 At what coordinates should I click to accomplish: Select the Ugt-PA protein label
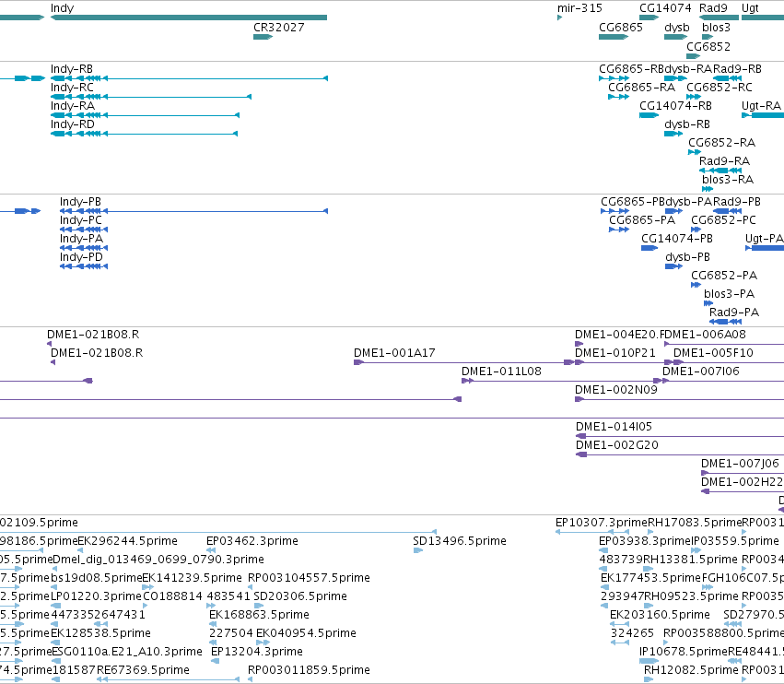(764, 239)
